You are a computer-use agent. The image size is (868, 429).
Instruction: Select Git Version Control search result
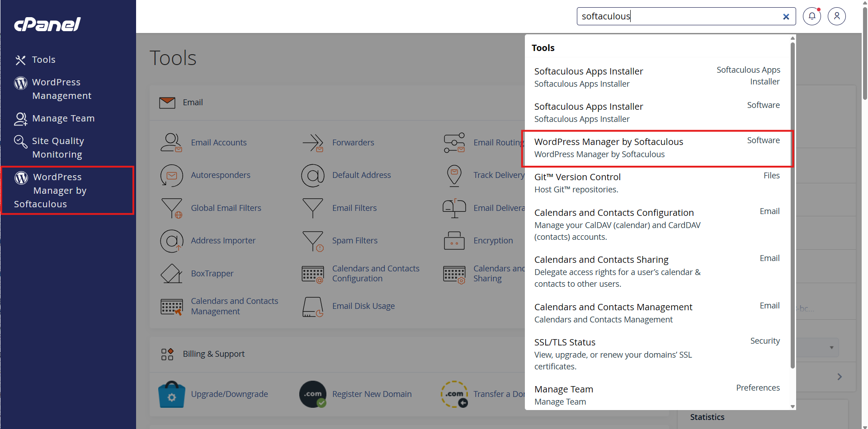click(x=657, y=183)
